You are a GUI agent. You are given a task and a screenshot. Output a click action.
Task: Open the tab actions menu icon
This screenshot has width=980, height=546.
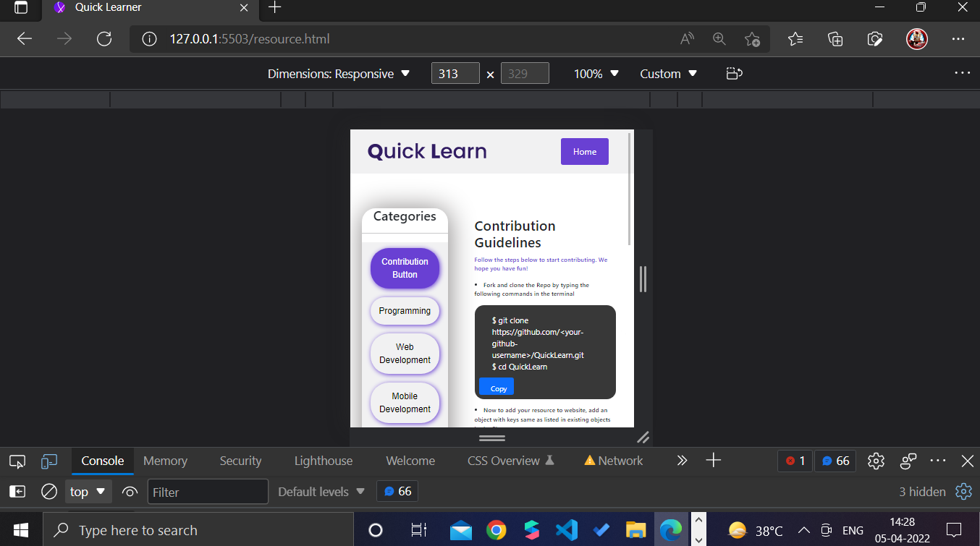pos(21,8)
